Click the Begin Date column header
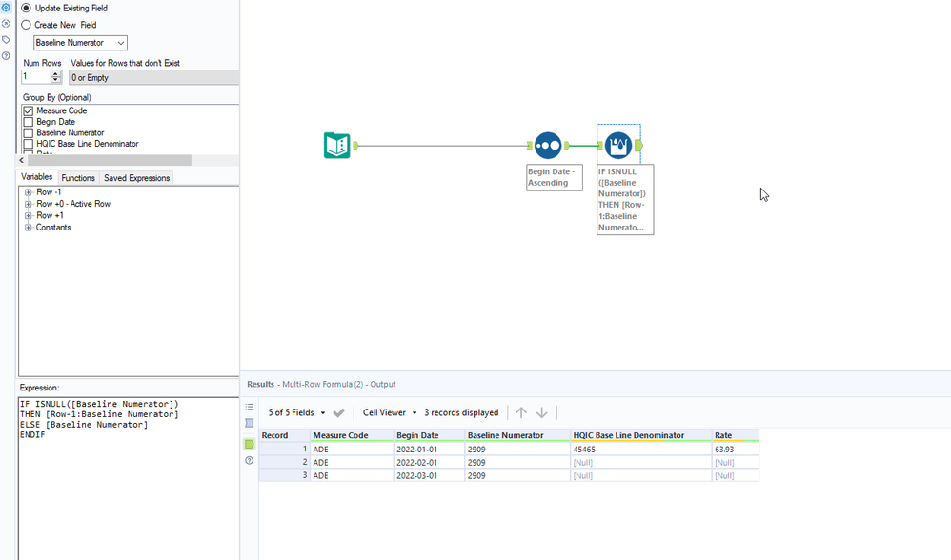This screenshot has width=951, height=560. (430, 435)
